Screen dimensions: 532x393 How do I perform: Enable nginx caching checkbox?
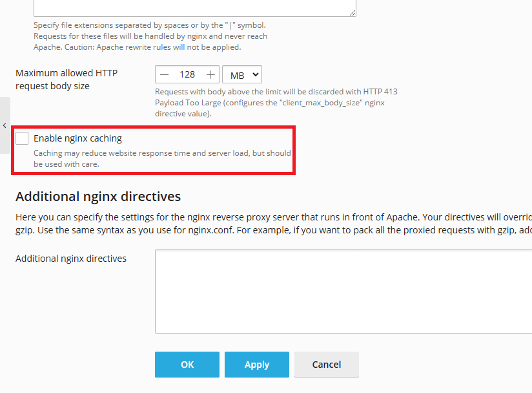point(22,138)
